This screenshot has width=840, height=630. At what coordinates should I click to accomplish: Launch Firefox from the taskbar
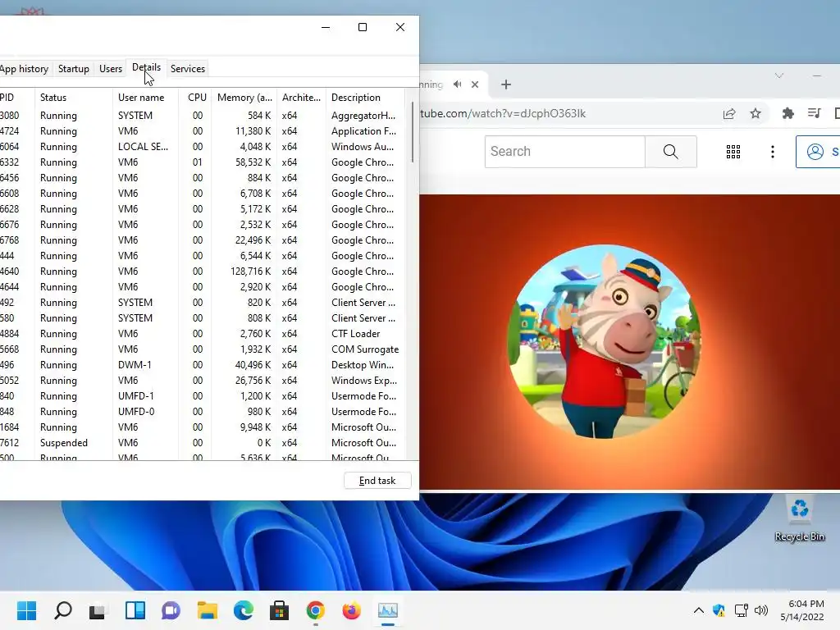click(x=351, y=610)
